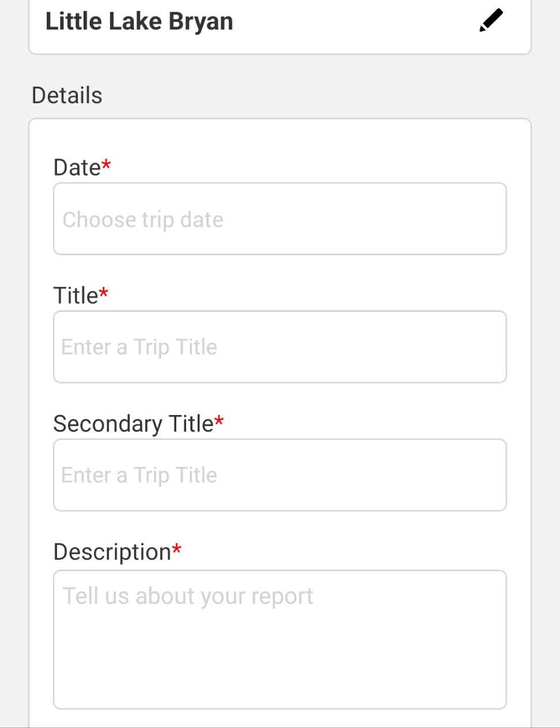Screen dimensions: 560x728
Task: Click the red asterisk beside Title
Action: [x=104, y=294]
